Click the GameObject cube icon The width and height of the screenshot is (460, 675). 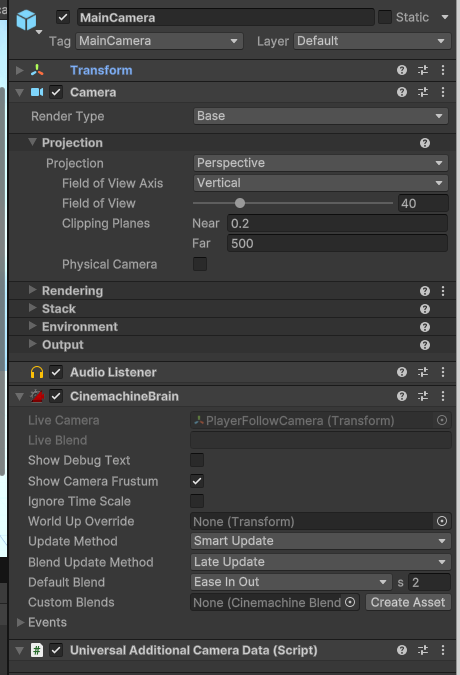click(x=26, y=20)
